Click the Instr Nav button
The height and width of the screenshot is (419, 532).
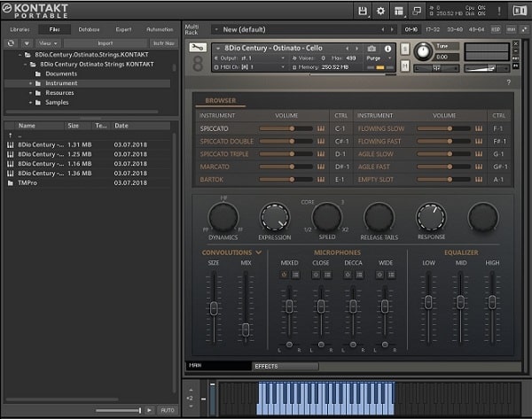pyautogui.click(x=163, y=43)
